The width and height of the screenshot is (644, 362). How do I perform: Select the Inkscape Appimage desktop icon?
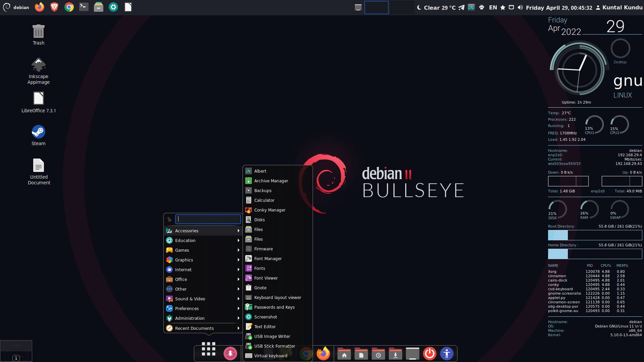coord(39,71)
